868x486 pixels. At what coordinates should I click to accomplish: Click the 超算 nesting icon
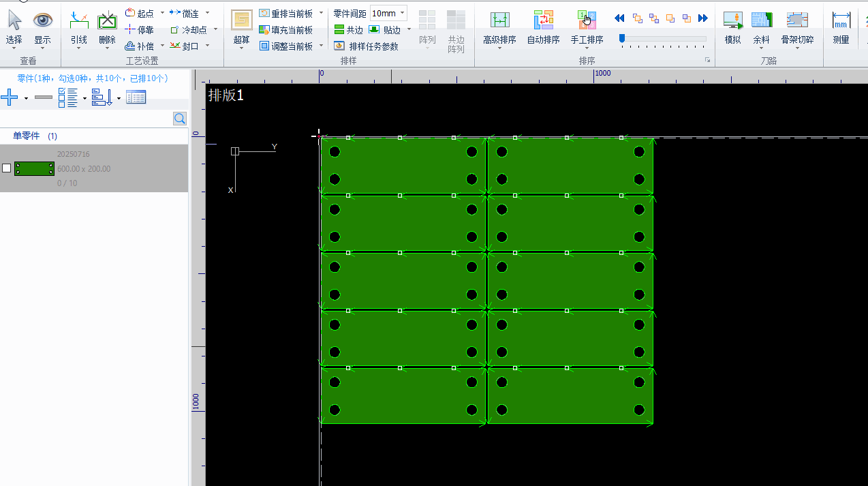tap(241, 21)
